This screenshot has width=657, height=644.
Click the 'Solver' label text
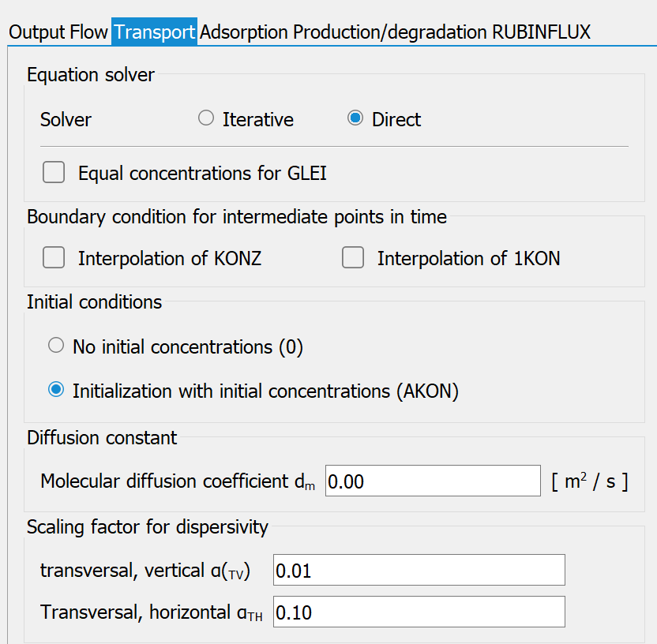(x=66, y=120)
